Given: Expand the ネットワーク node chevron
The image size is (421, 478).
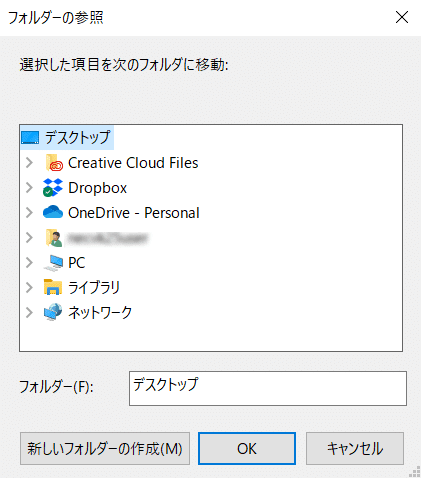Looking at the screenshot, I should [x=29, y=312].
